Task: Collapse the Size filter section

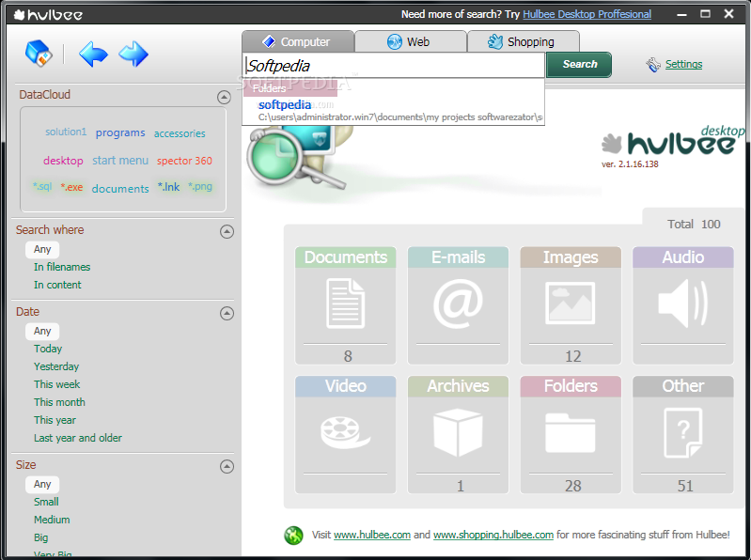Action: pyautogui.click(x=227, y=467)
